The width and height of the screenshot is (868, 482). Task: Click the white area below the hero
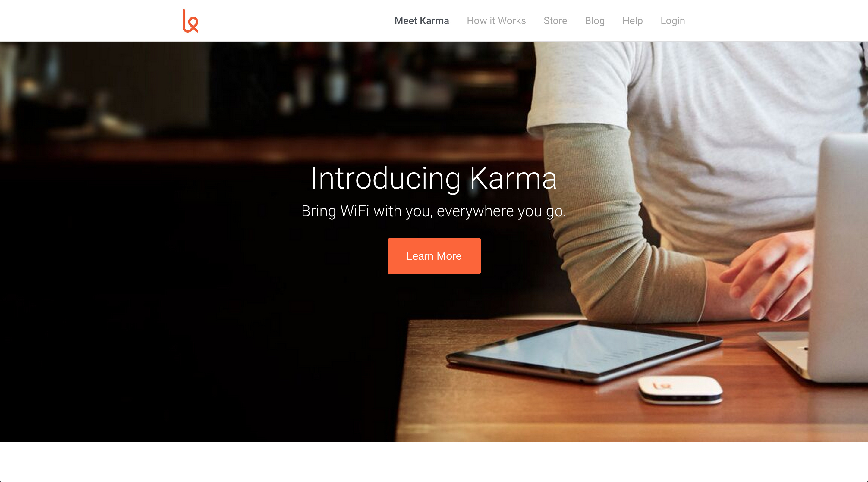[x=434, y=462]
